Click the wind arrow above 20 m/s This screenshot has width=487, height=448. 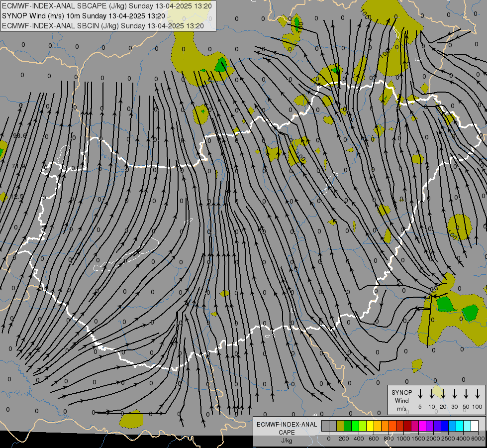(x=443, y=394)
